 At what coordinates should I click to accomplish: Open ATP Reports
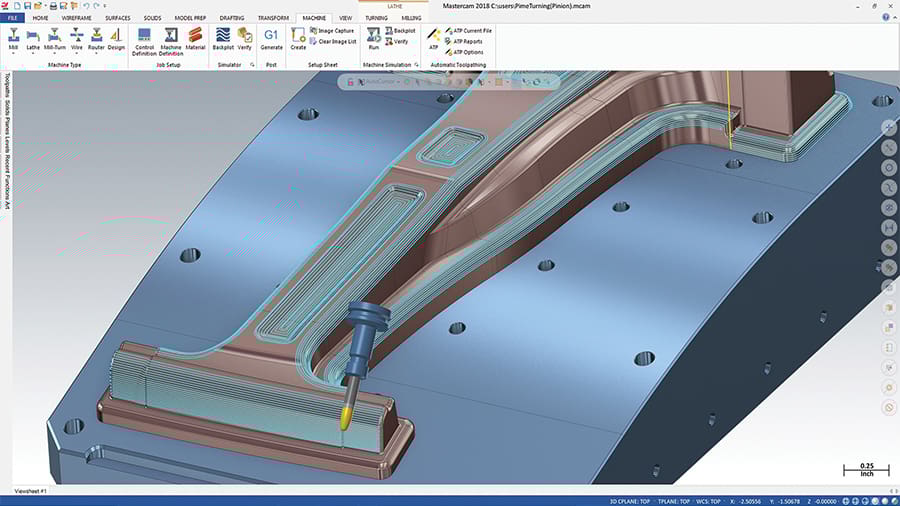pyautogui.click(x=463, y=41)
